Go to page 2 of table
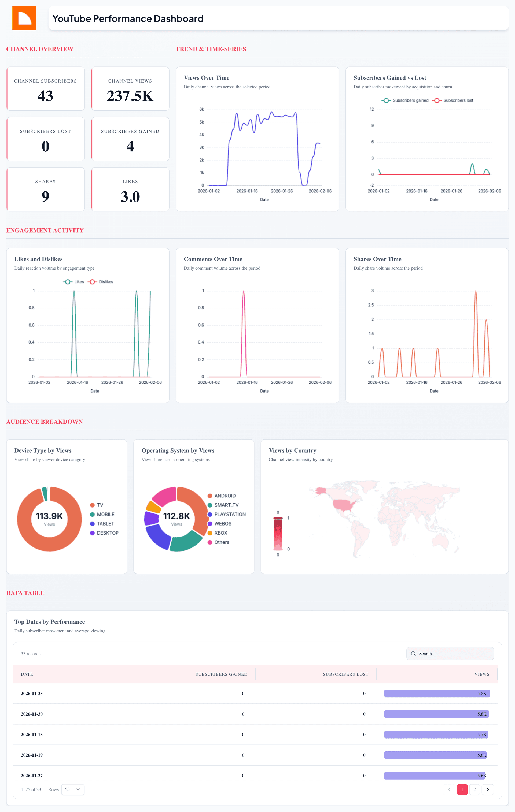Image resolution: width=515 pixels, height=812 pixels. [474, 789]
